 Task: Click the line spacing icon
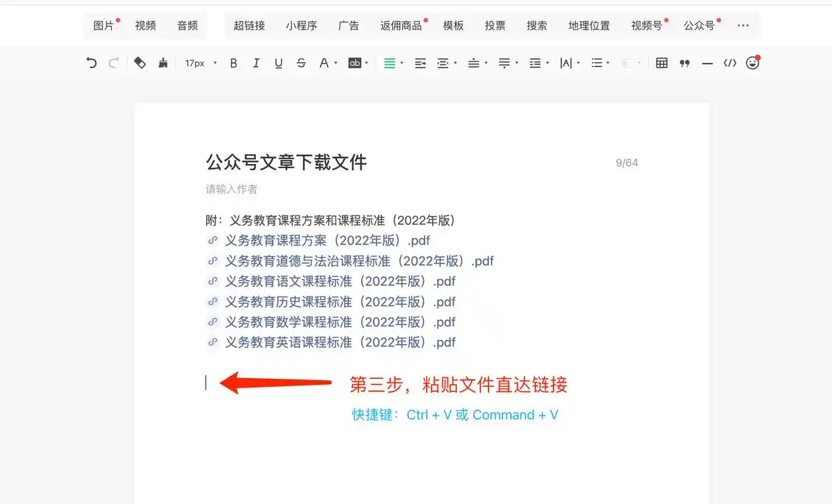point(535,63)
